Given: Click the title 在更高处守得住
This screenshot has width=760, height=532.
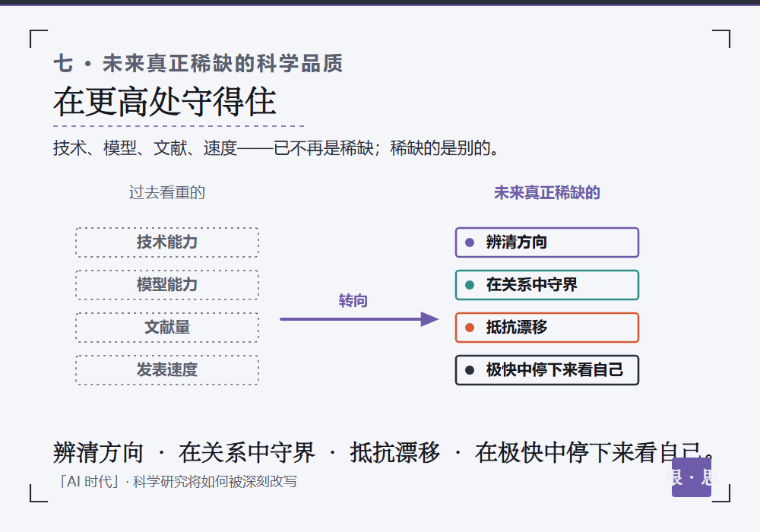Looking at the screenshot, I should point(165,102).
